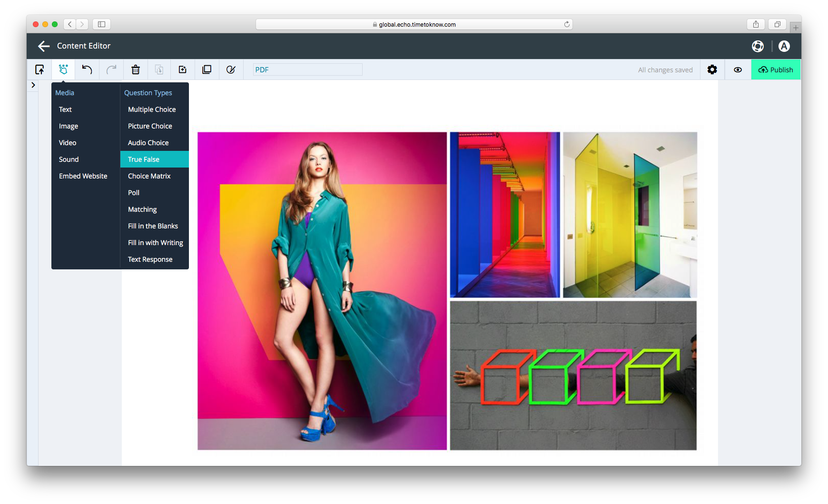Click the rainbow corridor photo

[505, 215]
